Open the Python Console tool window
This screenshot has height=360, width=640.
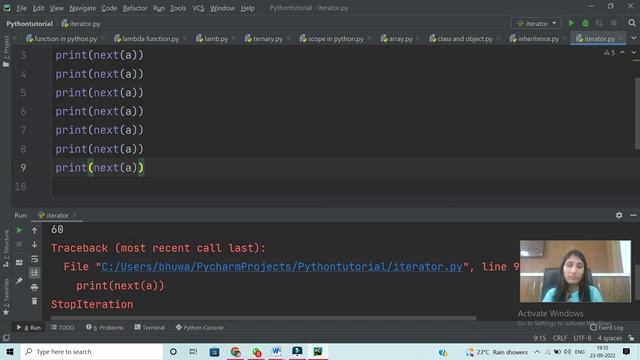click(x=200, y=327)
